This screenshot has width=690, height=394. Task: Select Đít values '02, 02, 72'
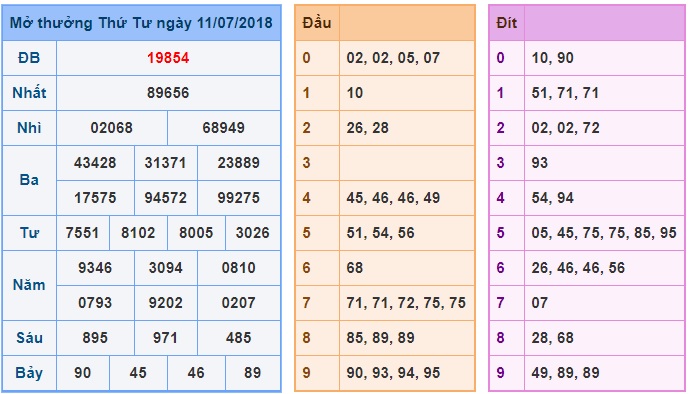click(x=565, y=128)
